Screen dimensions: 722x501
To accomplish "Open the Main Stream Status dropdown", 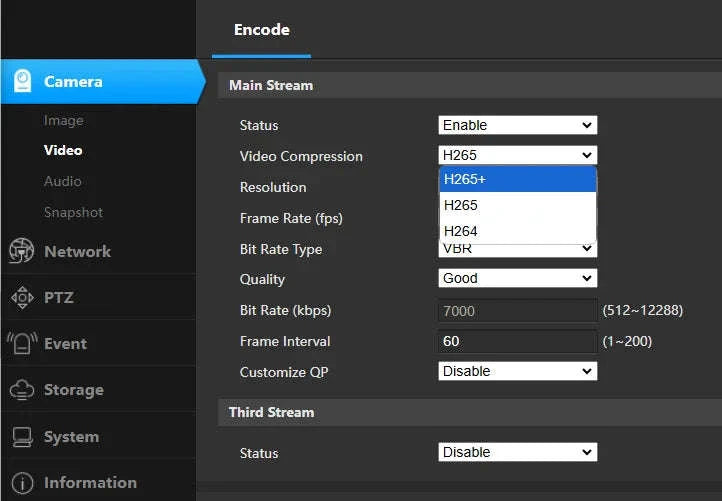I will (518, 125).
